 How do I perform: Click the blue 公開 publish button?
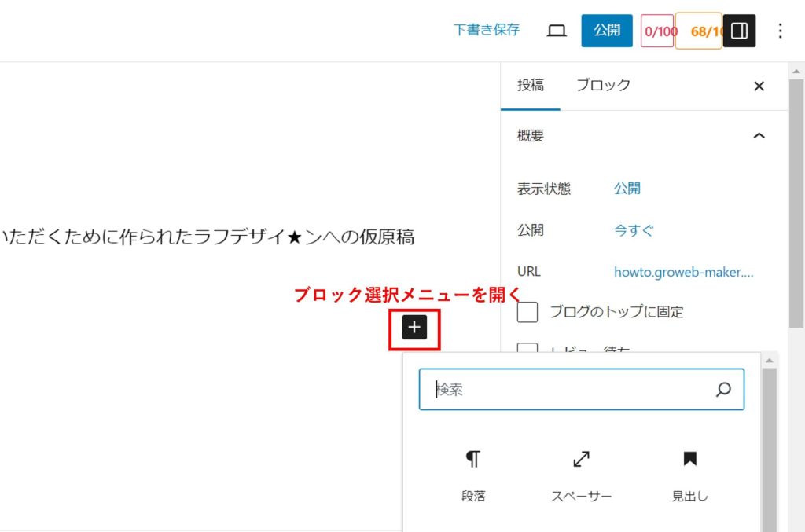pos(606,31)
